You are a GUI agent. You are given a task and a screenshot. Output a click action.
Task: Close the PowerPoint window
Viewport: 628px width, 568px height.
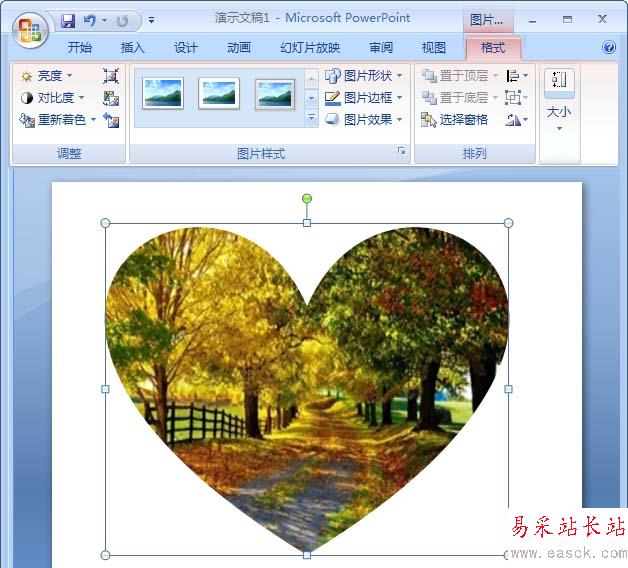click(602, 19)
